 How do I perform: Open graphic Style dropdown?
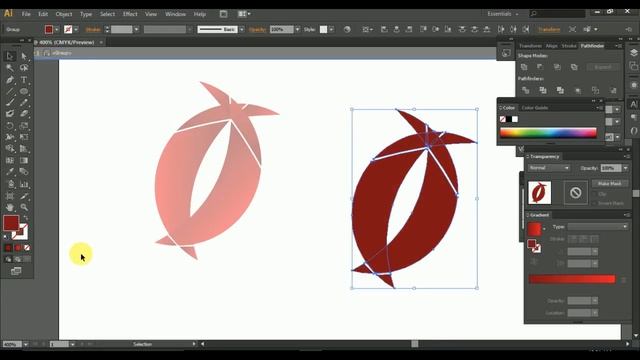point(331,29)
